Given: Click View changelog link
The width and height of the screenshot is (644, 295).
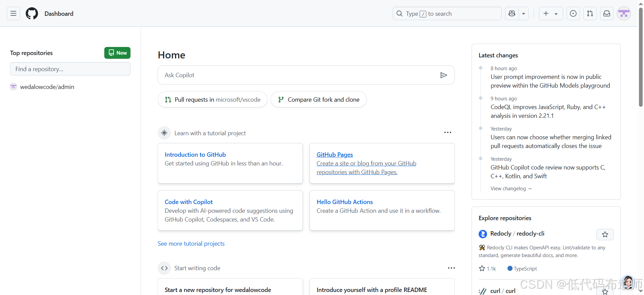Looking at the screenshot, I should [x=511, y=189].
